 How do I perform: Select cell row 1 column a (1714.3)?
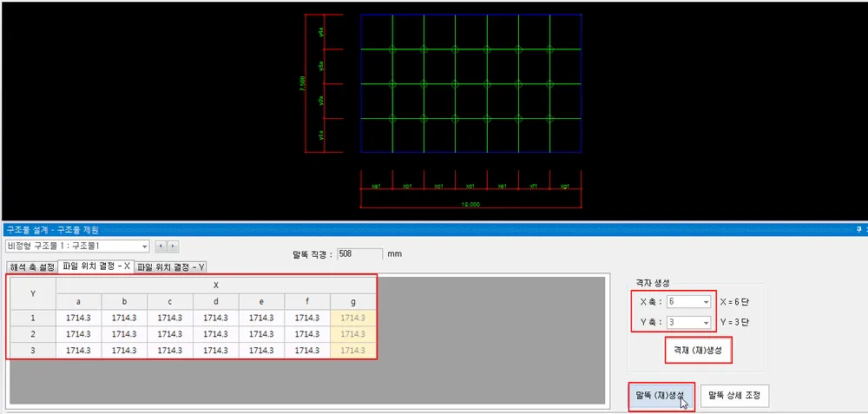(x=78, y=319)
